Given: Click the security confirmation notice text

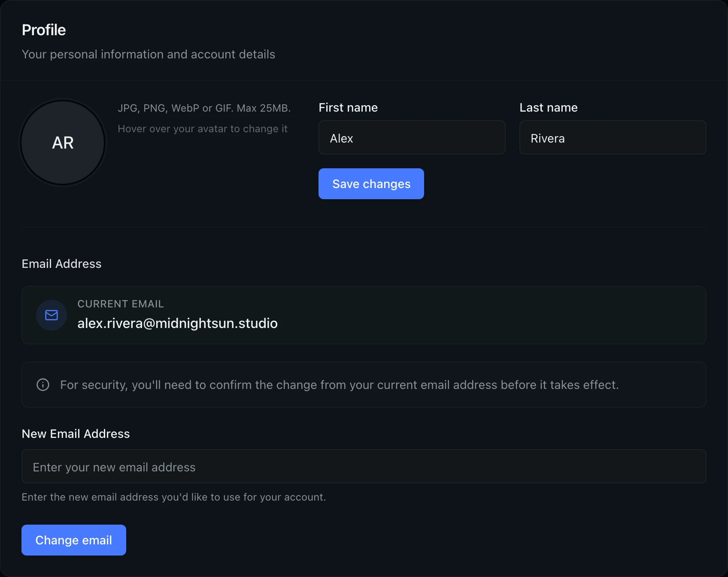Looking at the screenshot, I should click(339, 385).
